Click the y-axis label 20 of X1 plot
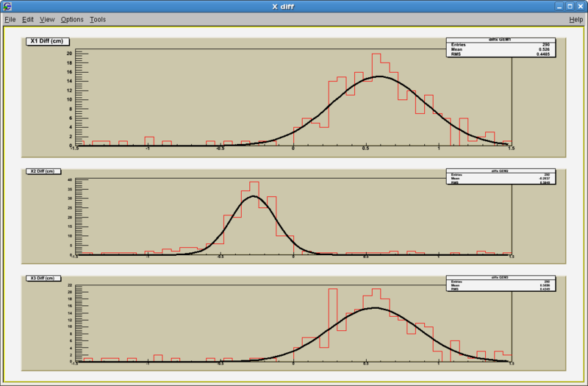Image resolution: width=588 pixels, height=386 pixels. (69, 54)
